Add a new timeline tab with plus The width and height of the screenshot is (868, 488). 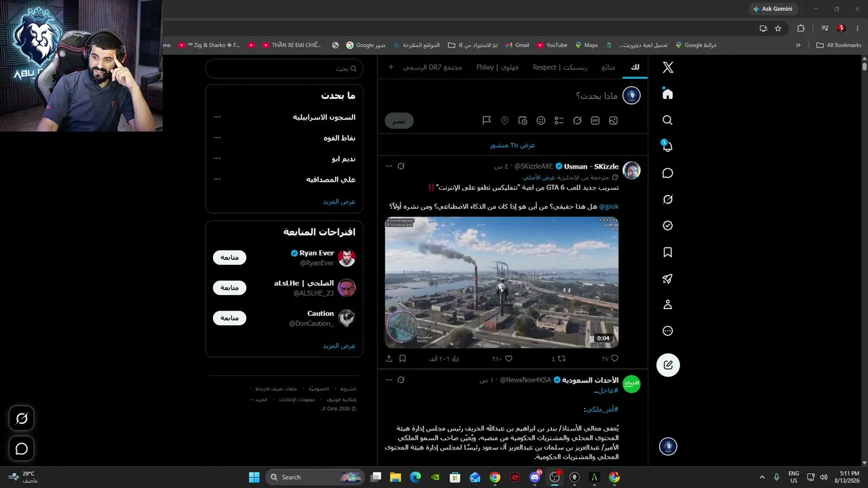391,67
